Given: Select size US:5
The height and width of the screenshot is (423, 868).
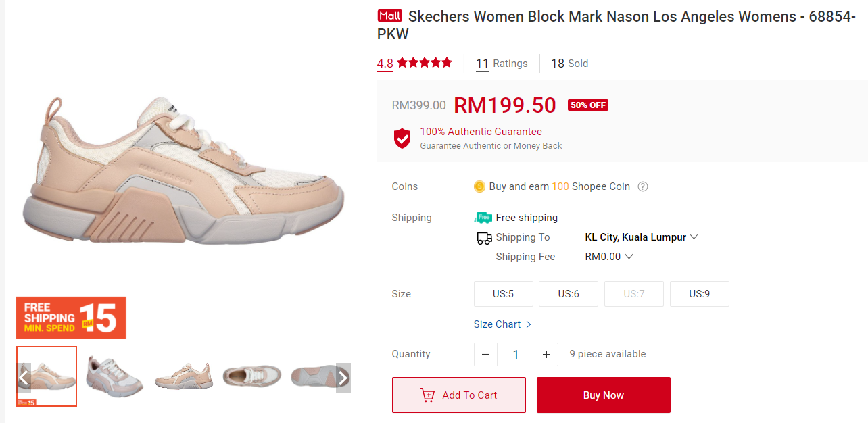Looking at the screenshot, I should pyautogui.click(x=504, y=294).
